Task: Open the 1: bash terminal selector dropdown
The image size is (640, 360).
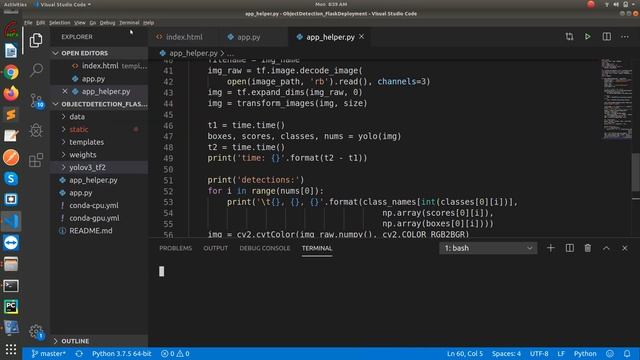Action: click(x=488, y=248)
